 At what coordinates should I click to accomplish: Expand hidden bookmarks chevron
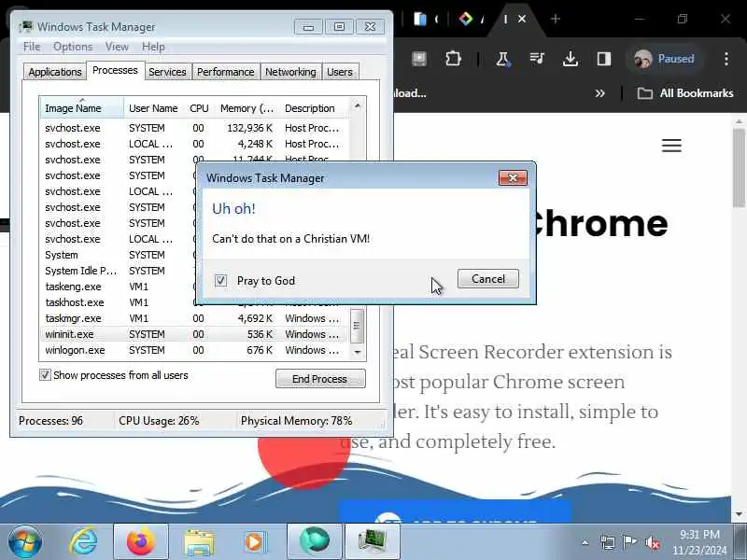[x=599, y=92]
